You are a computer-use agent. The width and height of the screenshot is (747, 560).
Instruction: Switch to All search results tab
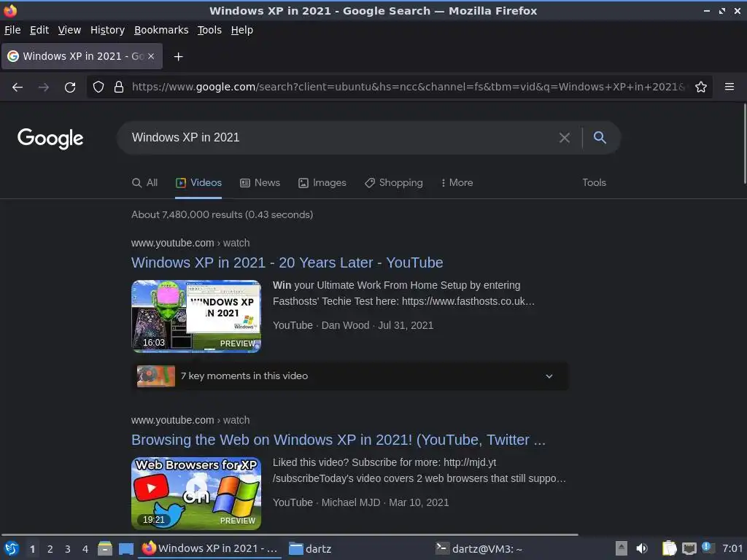(144, 183)
